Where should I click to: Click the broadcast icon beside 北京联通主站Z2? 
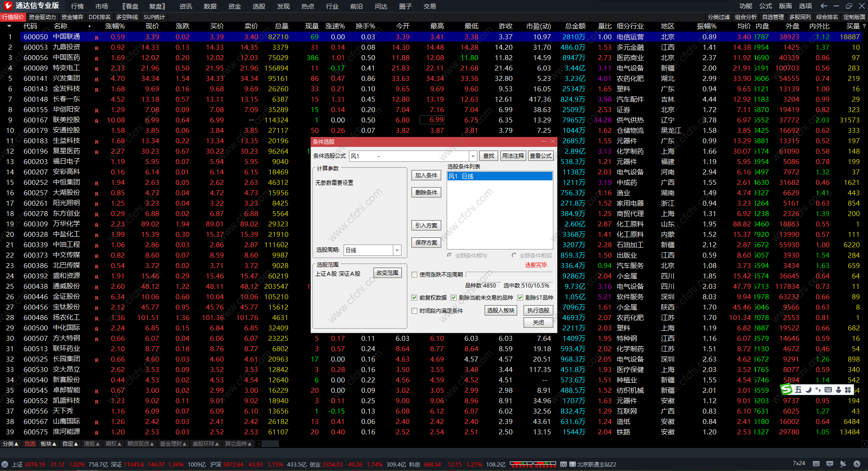pyautogui.click(x=563, y=464)
